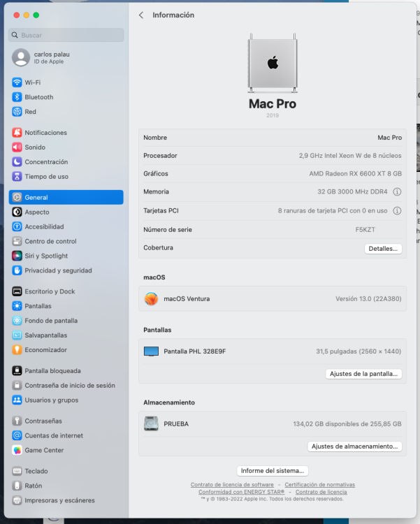The image size is (420, 524).
Task: Show Memoria details info icon
Action: [397, 192]
